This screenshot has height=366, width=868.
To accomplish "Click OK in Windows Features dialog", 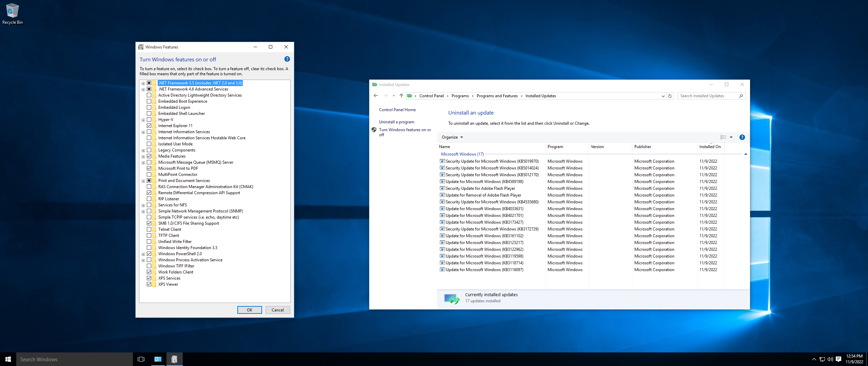I will pos(250,310).
